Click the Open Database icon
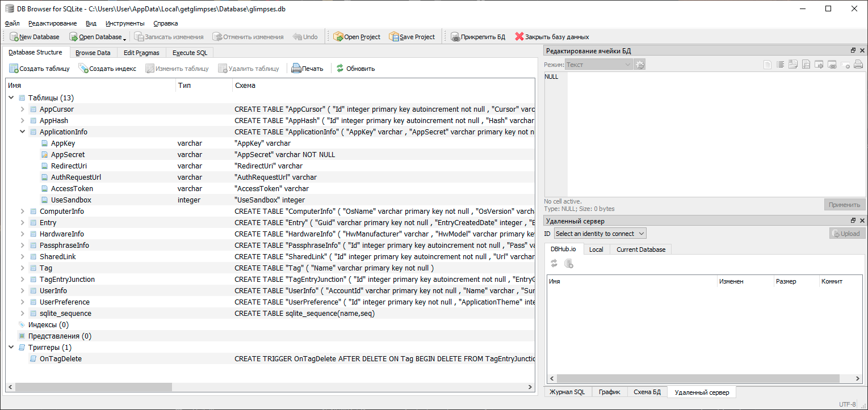868x410 pixels. (x=74, y=37)
